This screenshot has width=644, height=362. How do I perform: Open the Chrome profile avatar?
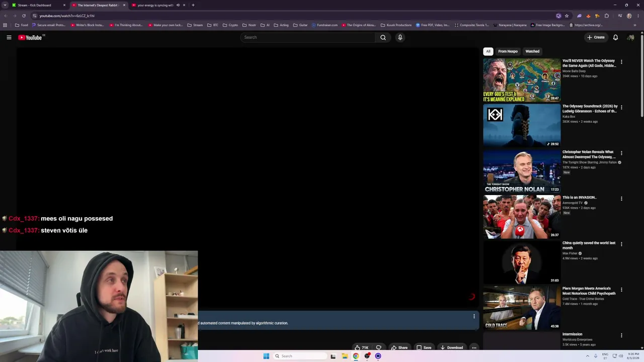click(629, 16)
